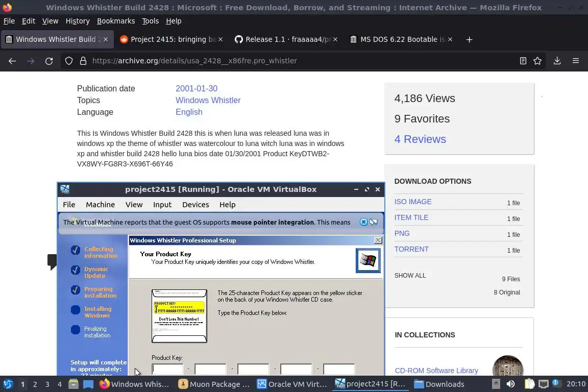Image resolution: width=588 pixels, height=392 pixels.
Task: Click the file manager icon in taskbar
Action: 73,384
